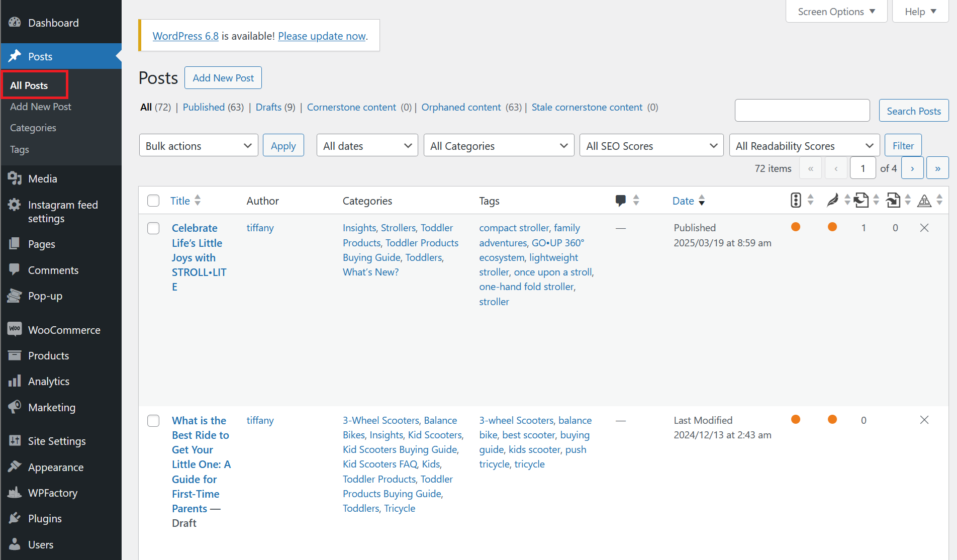The height and width of the screenshot is (560, 957).
Task: Sort posts by Title column
Action: [x=185, y=201]
